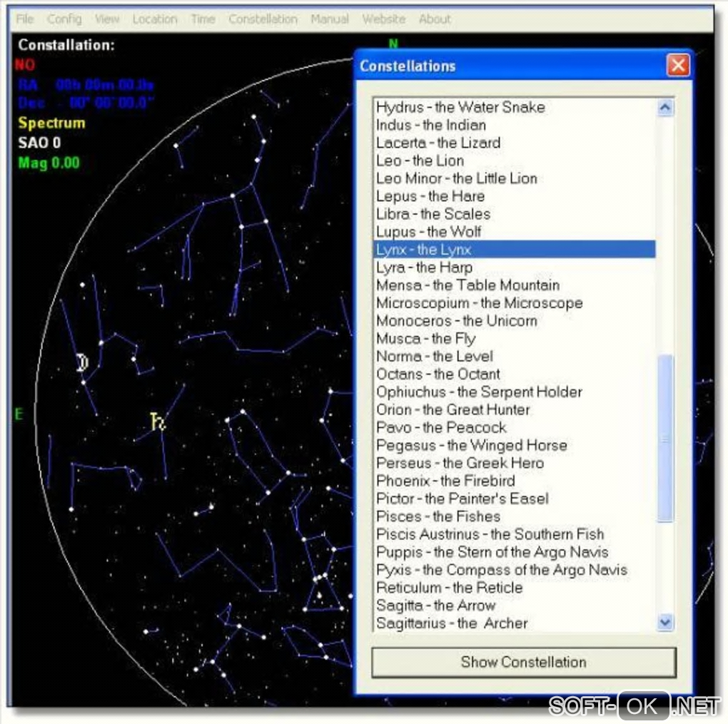Select Mensa - the Table Mountain
Screen dimensions: 728x724
coord(514,285)
